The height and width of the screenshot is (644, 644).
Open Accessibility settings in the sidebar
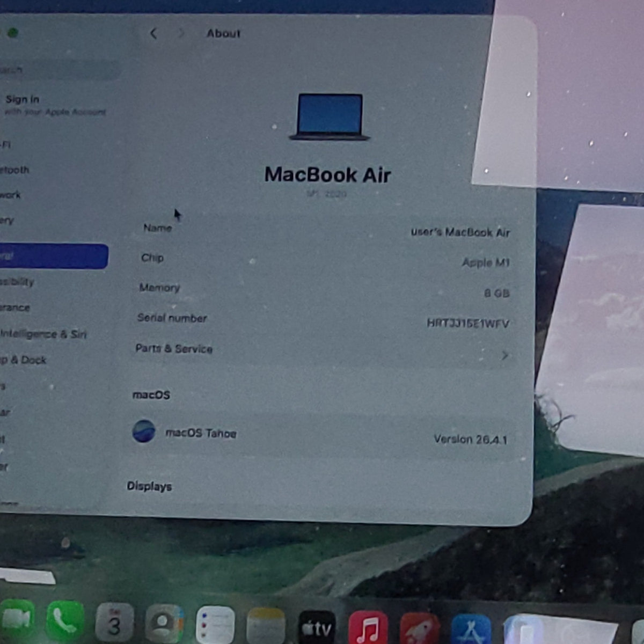tap(17, 282)
